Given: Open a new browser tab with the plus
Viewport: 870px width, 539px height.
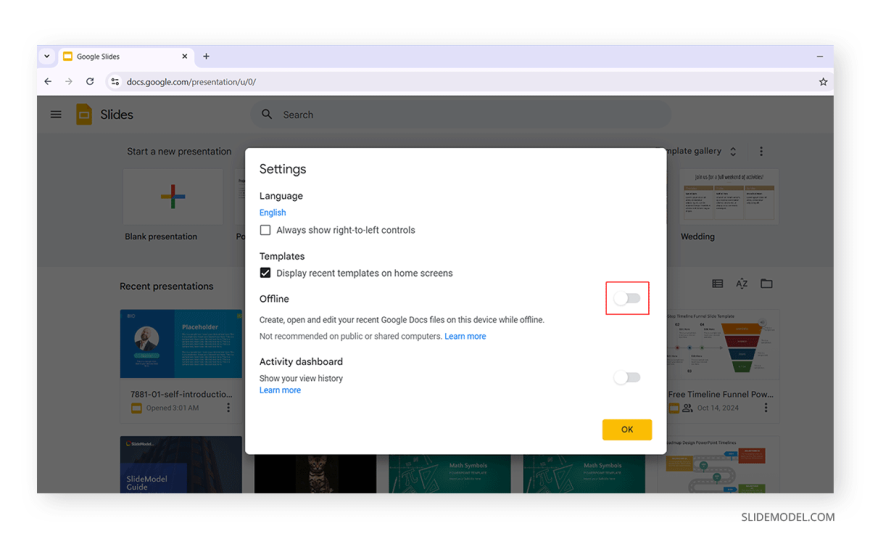Looking at the screenshot, I should click(x=206, y=56).
